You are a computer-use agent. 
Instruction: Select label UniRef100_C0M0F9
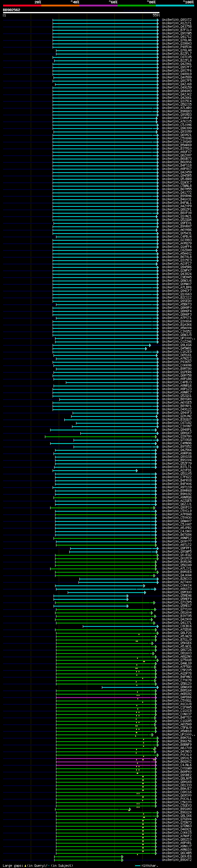click(x=177, y=118)
